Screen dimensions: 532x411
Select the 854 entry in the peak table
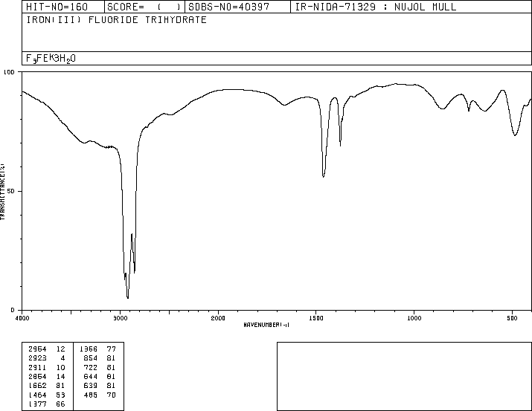click(x=91, y=358)
